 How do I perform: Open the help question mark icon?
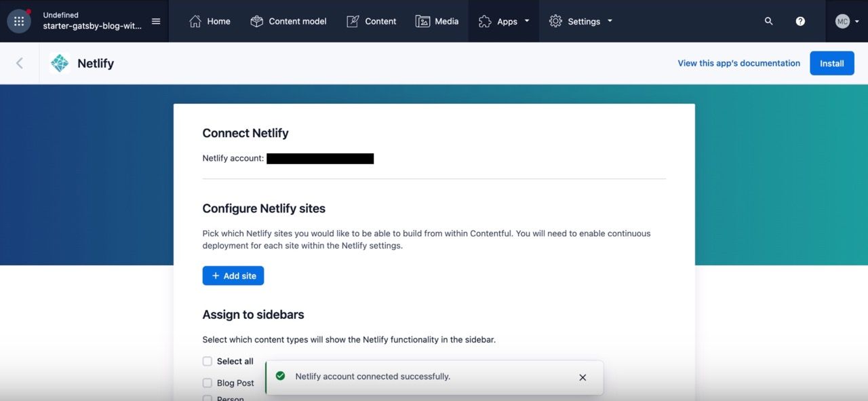[x=800, y=21]
